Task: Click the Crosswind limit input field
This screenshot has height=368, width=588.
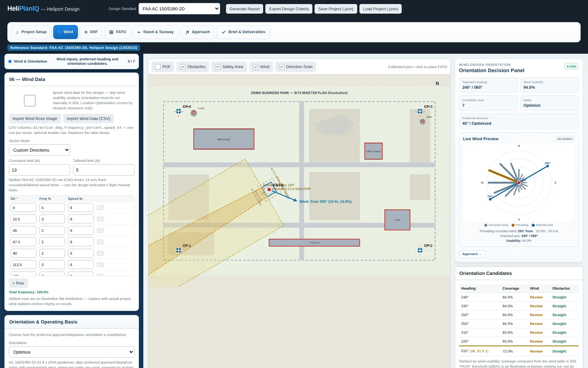Action: [x=39, y=170]
